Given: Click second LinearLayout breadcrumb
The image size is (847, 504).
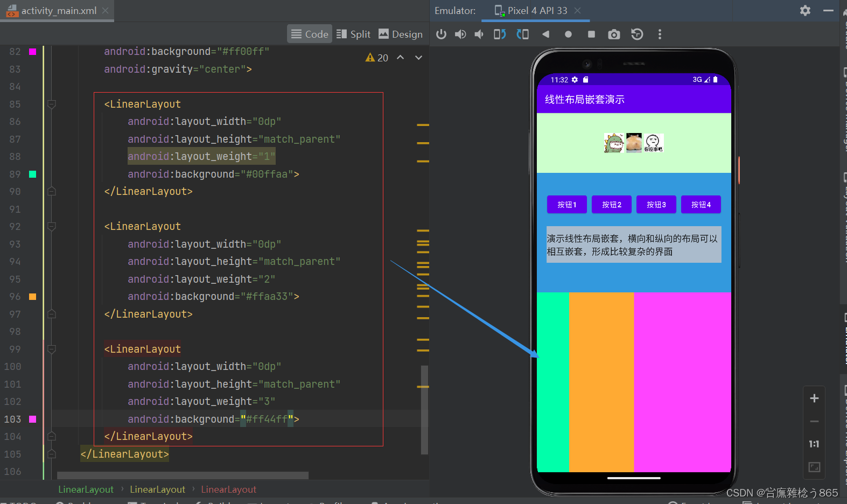Looking at the screenshot, I should click(x=157, y=489).
